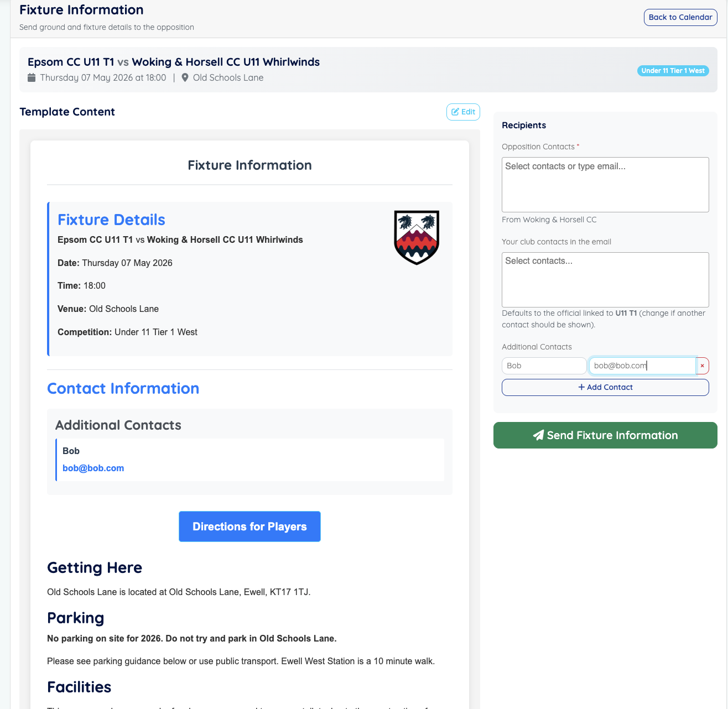Click the Recipients heading
Image resolution: width=728 pixels, height=709 pixels.
[x=524, y=125]
